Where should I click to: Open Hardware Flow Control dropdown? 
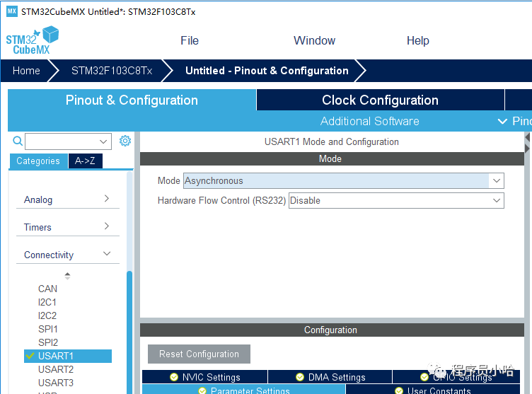coord(395,201)
